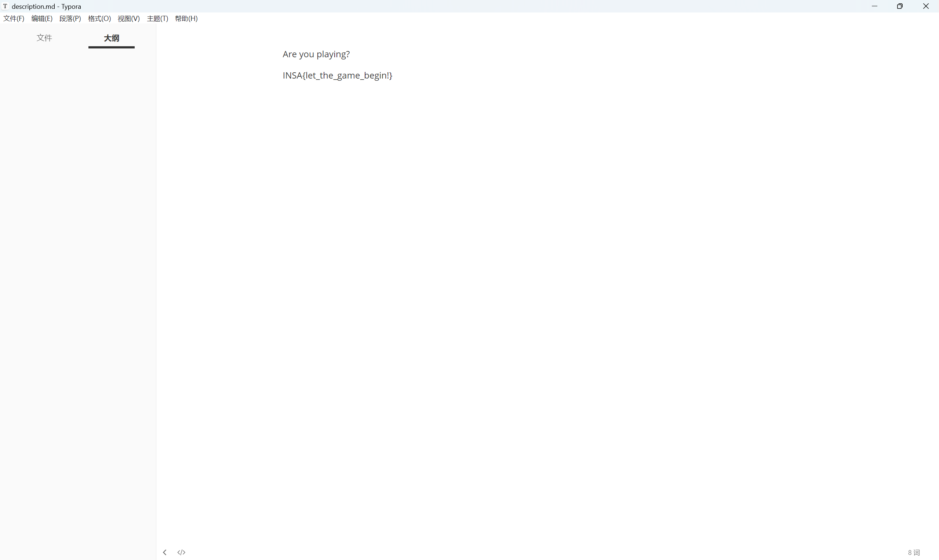Restore down the Typora window
Viewport: 939px width, 560px height.
900,6
